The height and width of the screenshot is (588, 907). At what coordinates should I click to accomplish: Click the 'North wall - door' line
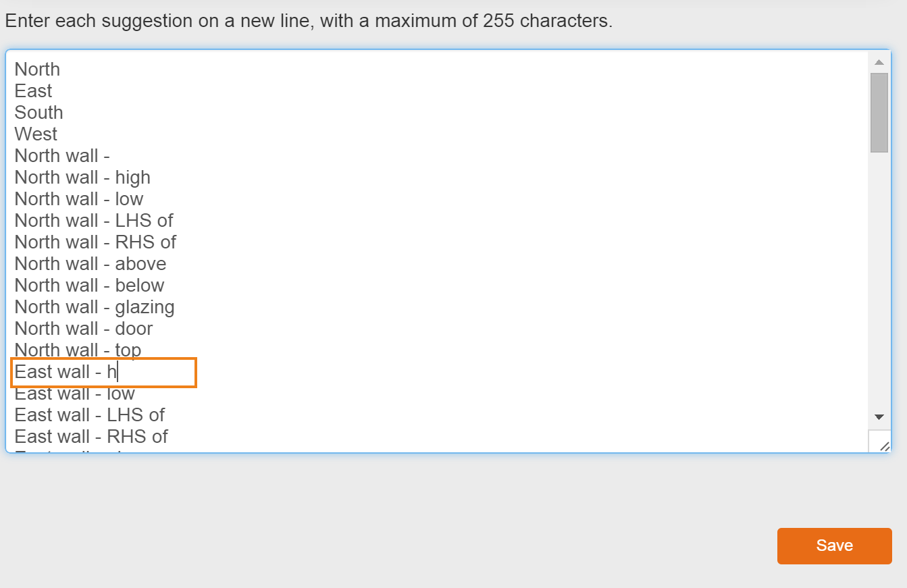pos(84,329)
